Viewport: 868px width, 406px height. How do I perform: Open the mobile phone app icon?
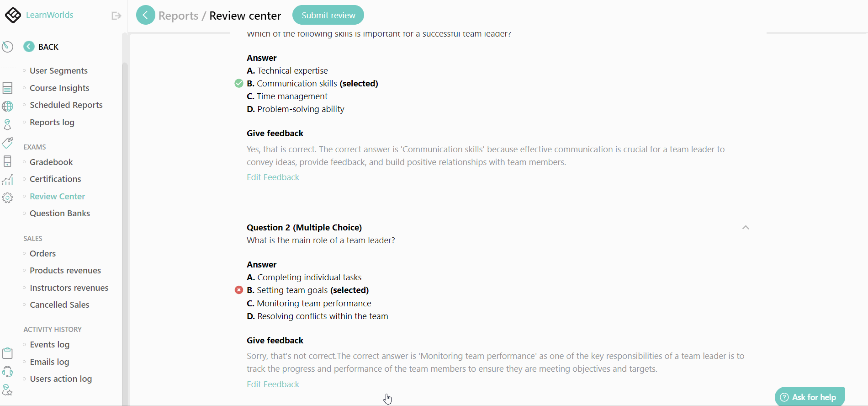point(7,161)
